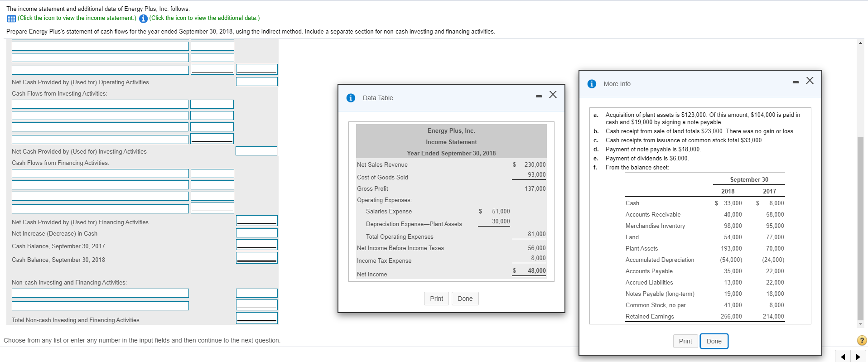Click Done in the Data Table dialog

(x=465, y=299)
